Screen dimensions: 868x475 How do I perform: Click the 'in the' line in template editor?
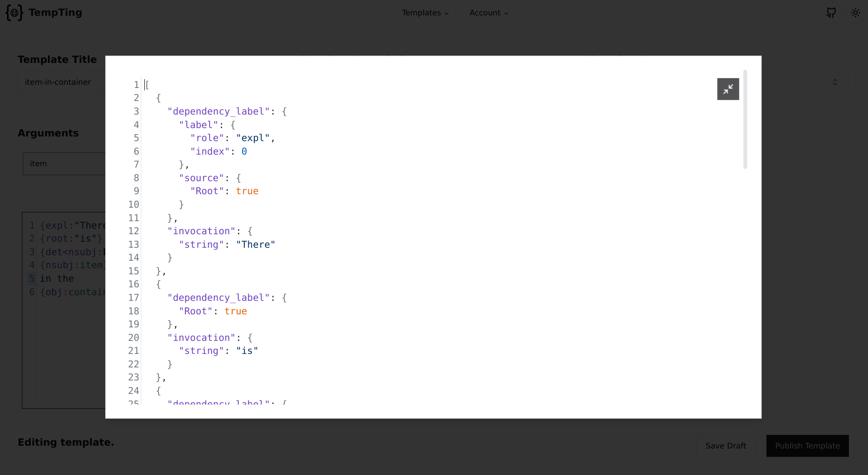[57, 278]
